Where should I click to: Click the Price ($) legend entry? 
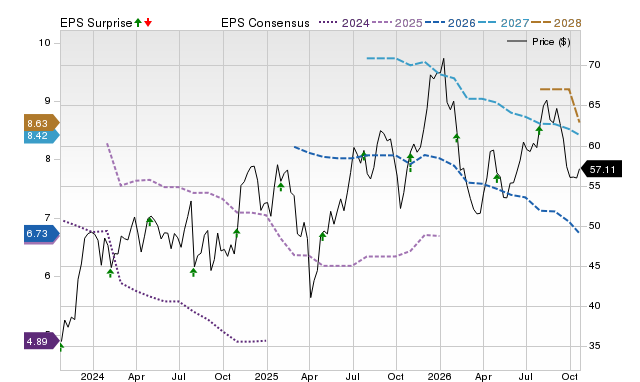539,42
